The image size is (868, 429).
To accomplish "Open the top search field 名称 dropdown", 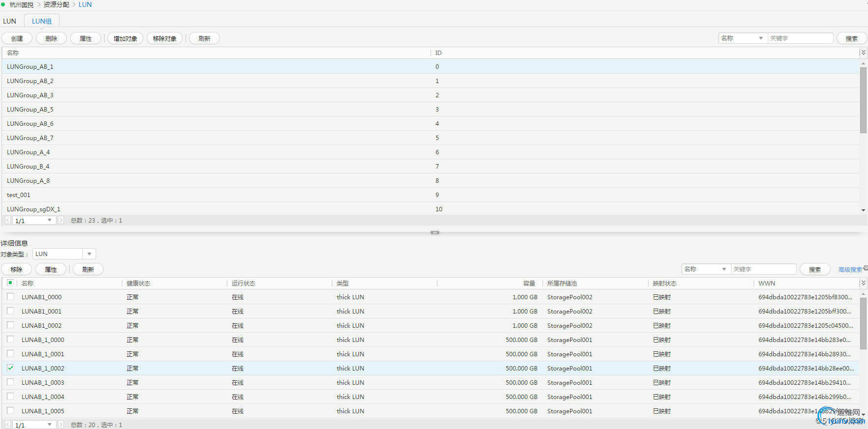I will click(743, 38).
